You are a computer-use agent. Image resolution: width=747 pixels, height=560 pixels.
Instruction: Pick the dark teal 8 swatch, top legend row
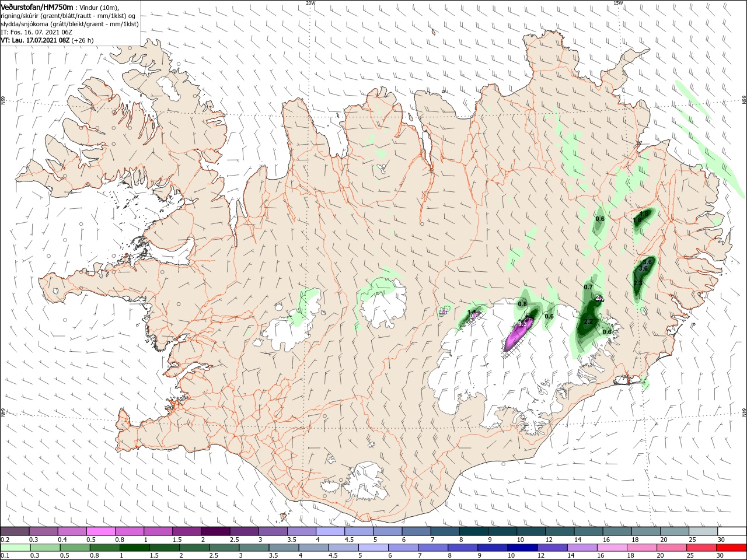[x=473, y=531]
